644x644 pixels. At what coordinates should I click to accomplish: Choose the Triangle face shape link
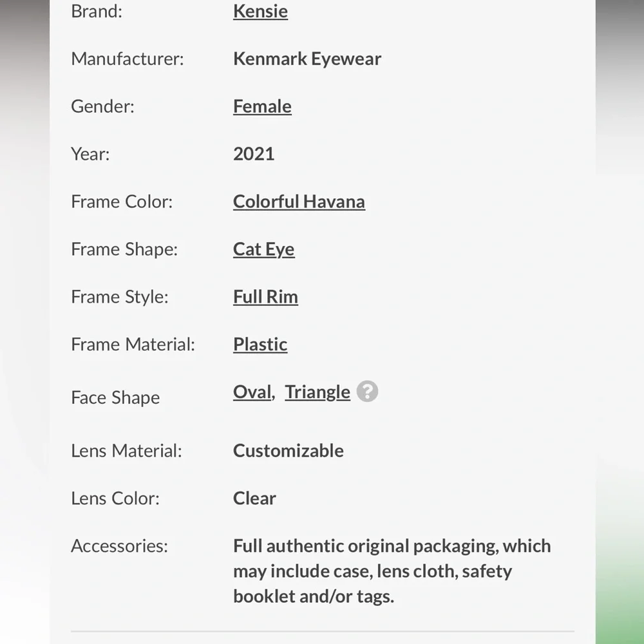(317, 392)
